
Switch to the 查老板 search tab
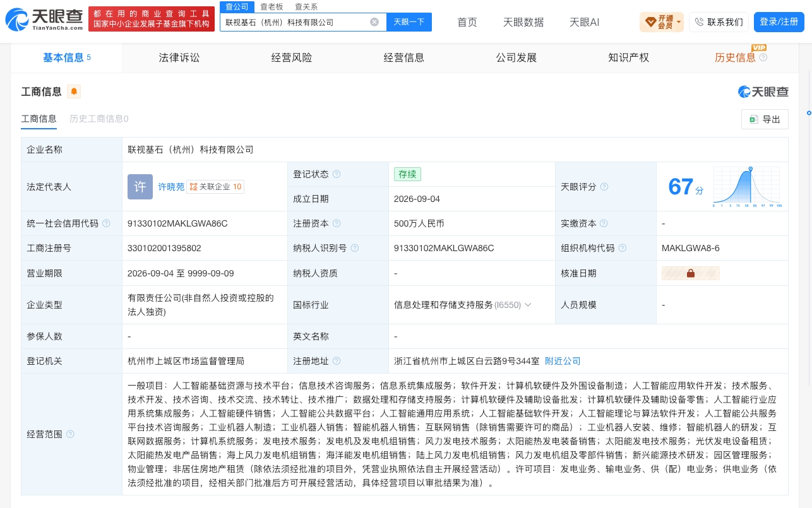(x=272, y=6)
